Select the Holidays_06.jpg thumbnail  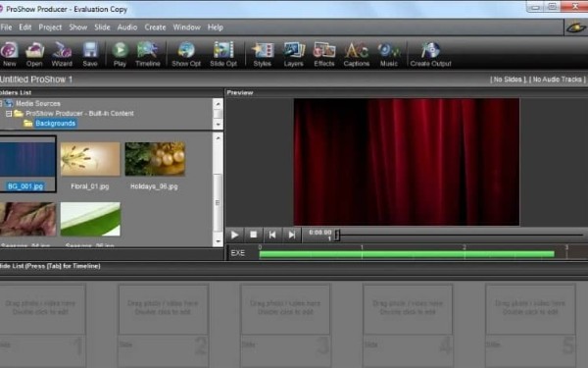click(x=155, y=159)
